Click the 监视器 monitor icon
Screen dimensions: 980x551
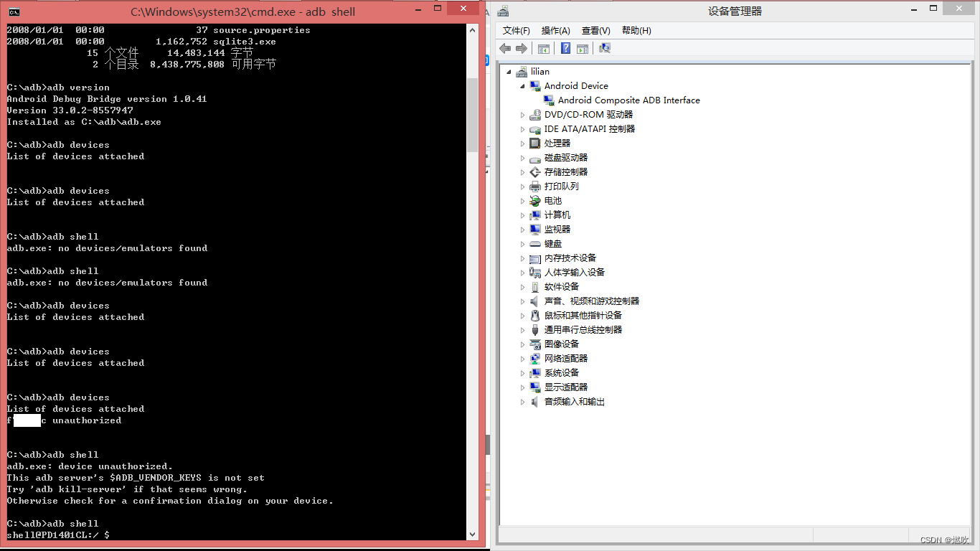pos(535,230)
